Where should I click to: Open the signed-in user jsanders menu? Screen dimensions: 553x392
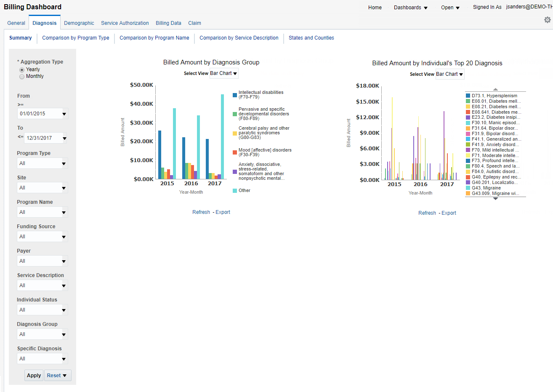(529, 7)
